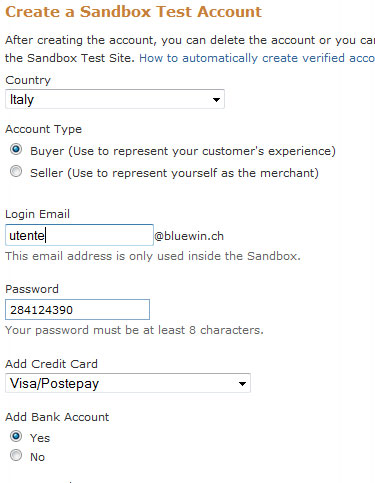The image size is (375, 483).
Task: Click the Password field showing 284124390
Action: click(77, 310)
